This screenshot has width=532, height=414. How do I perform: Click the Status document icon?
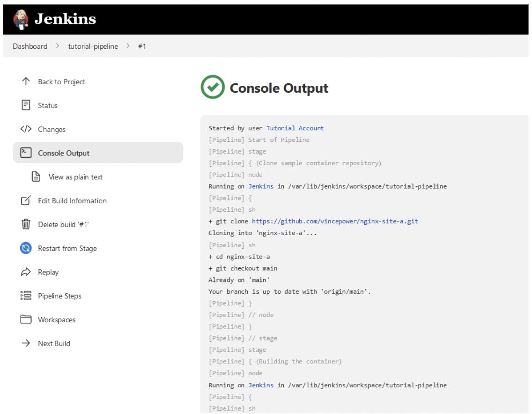point(26,105)
